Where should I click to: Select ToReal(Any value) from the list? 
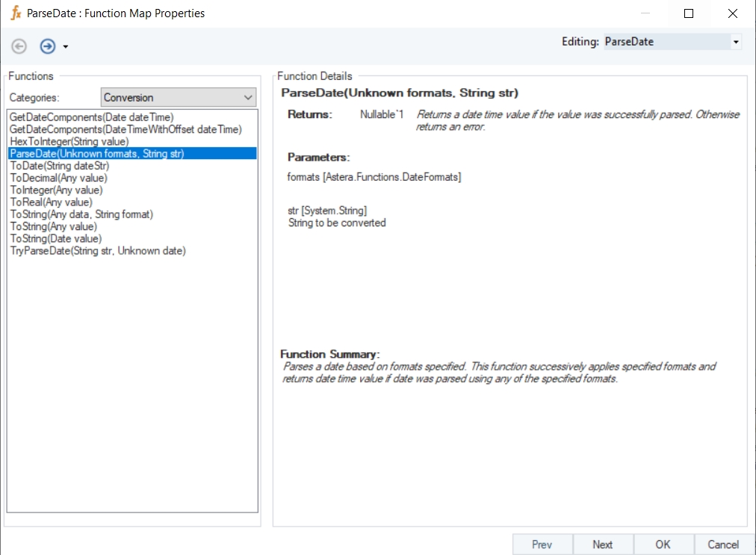51,202
